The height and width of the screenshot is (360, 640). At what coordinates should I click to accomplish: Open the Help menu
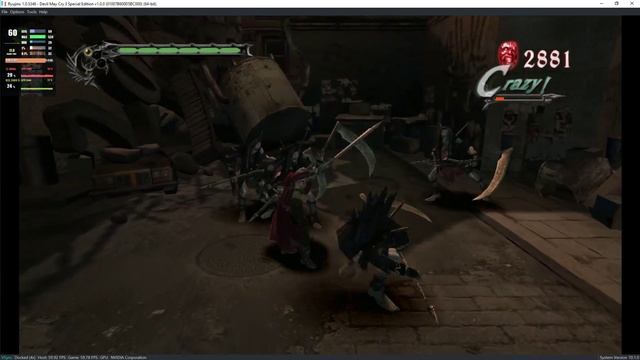point(43,12)
